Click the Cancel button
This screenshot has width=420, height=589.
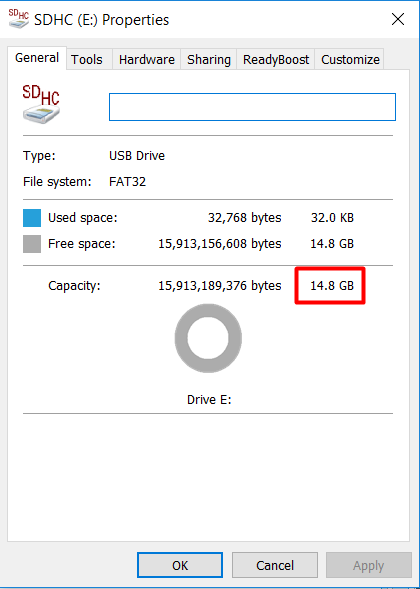275,565
